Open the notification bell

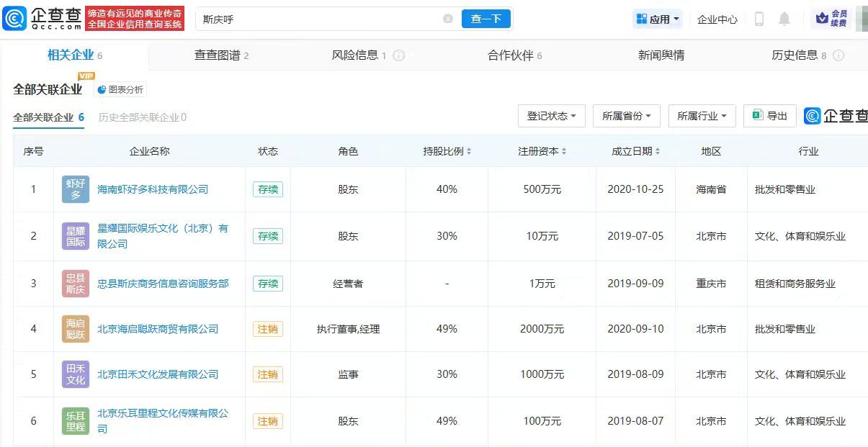pos(784,19)
